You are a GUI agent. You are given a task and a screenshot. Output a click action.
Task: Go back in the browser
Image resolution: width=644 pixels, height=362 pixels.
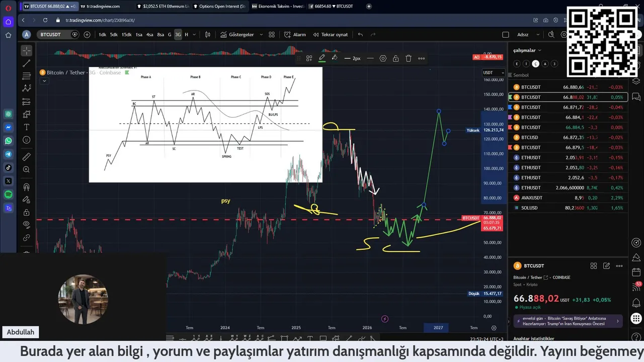coord(23,20)
